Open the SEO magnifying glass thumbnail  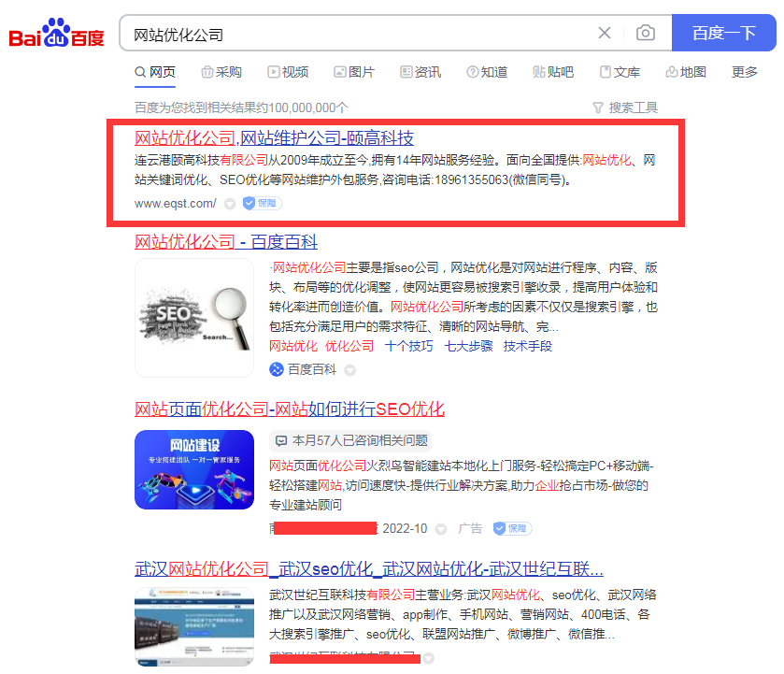point(194,318)
